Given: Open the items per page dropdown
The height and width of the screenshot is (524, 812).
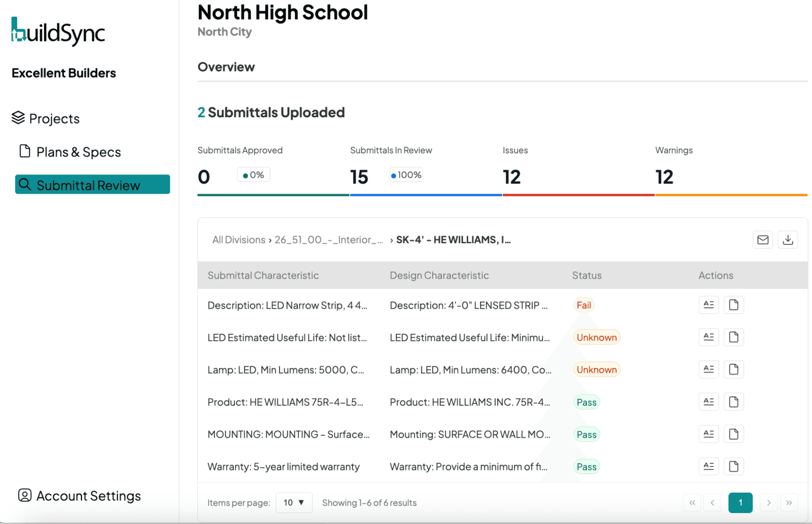Looking at the screenshot, I should pos(294,502).
